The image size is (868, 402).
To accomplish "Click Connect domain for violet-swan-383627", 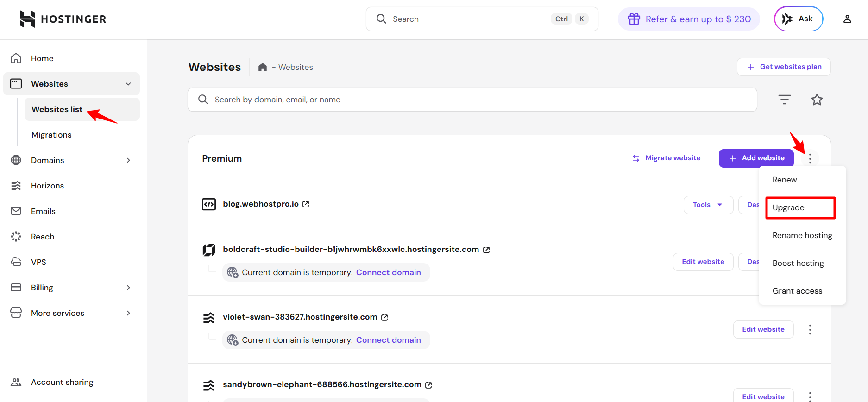I will [x=389, y=340].
